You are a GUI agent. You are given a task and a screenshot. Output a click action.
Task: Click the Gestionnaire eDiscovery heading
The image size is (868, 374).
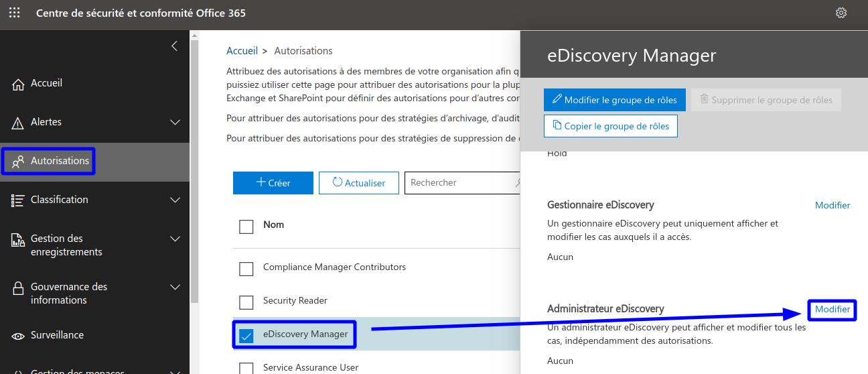pyautogui.click(x=601, y=204)
